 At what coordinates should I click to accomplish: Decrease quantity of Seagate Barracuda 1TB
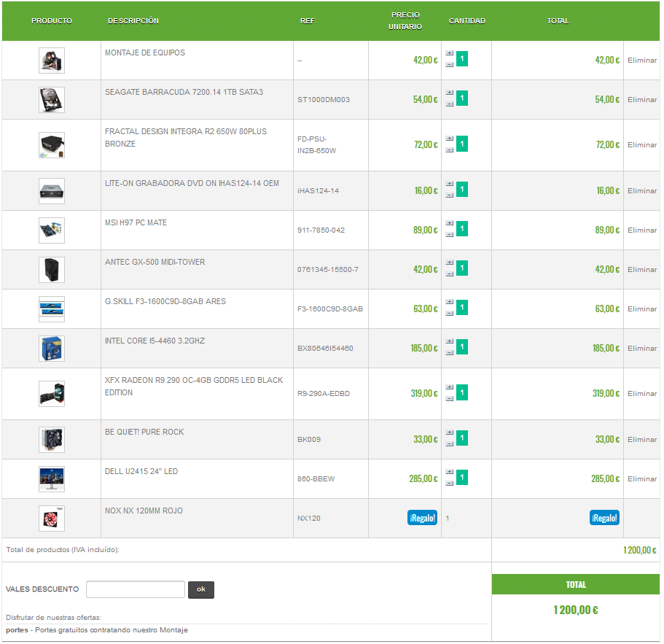(x=449, y=104)
